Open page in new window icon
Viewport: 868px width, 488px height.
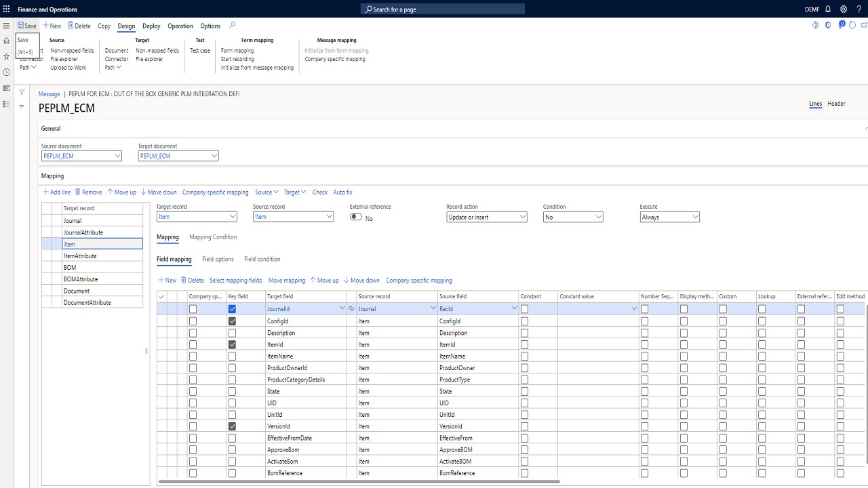pyautogui.click(x=864, y=25)
